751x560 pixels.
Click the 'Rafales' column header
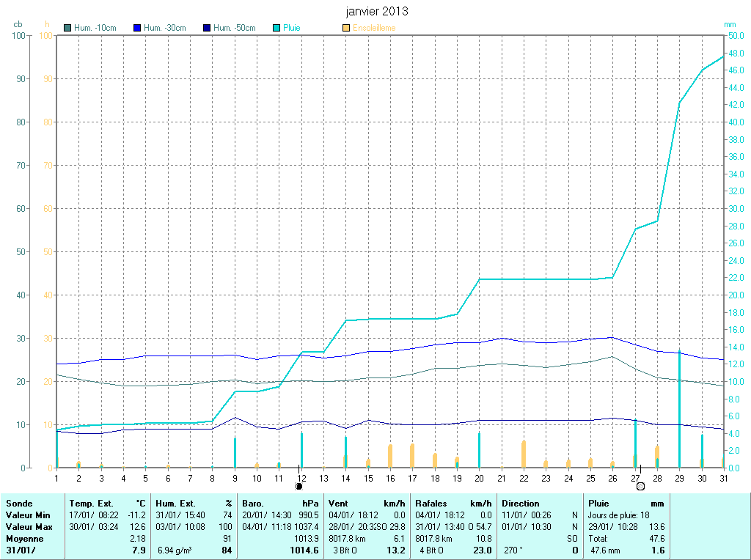click(x=431, y=504)
